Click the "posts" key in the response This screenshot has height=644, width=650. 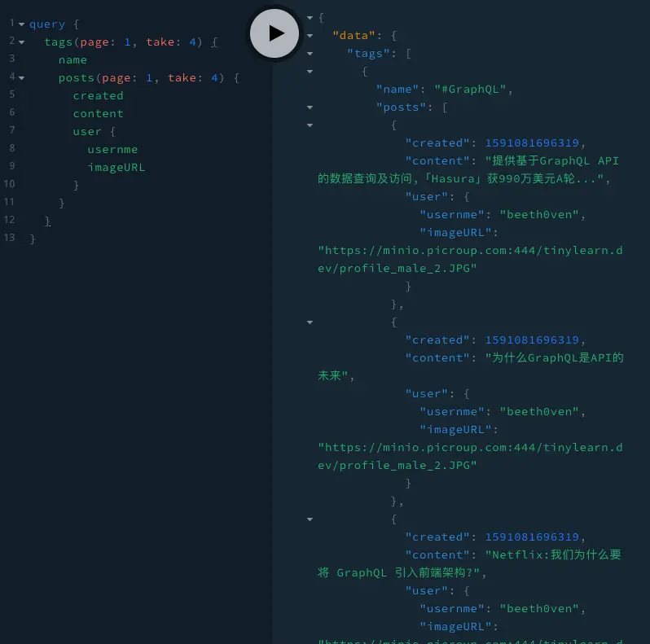coord(401,107)
